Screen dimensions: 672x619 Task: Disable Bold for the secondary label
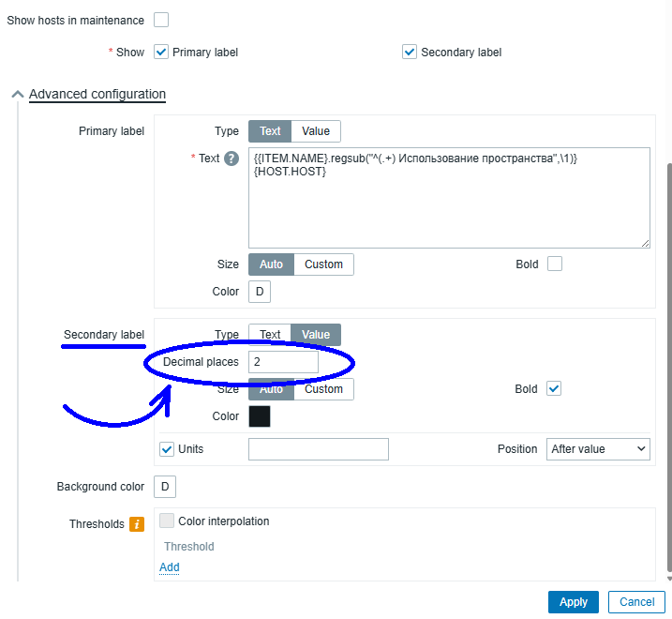(x=555, y=389)
